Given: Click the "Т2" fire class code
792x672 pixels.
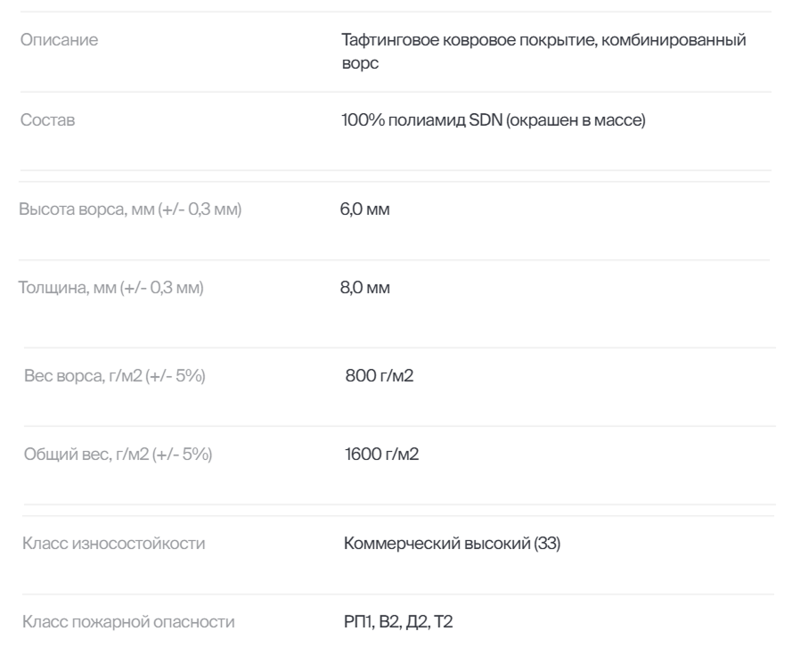Looking at the screenshot, I should point(442,621).
